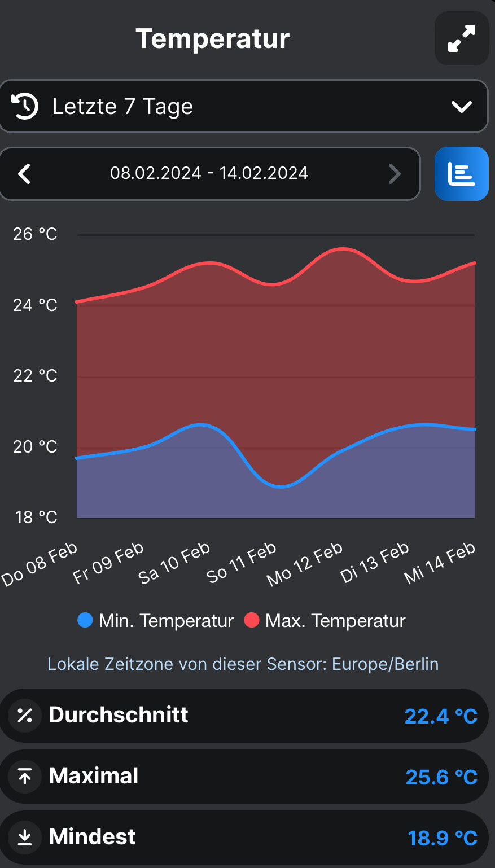Click the date range 08.02.2024 - 14.02.2024

tap(209, 173)
